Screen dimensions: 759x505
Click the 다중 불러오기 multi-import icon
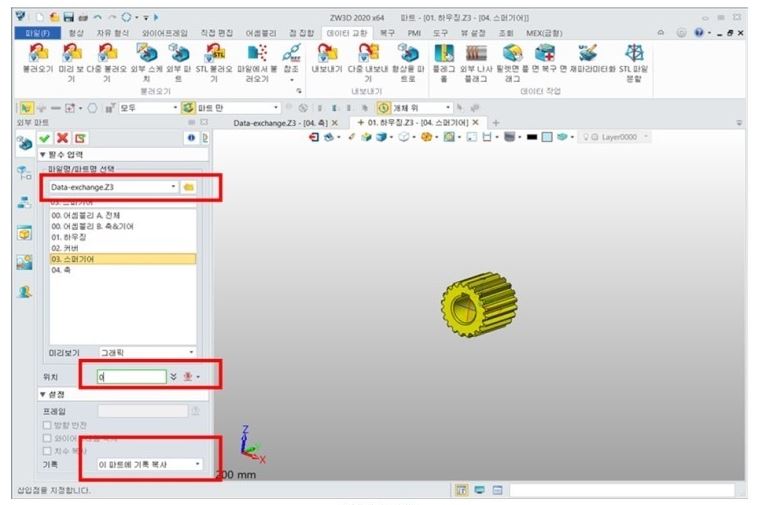(107, 53)
